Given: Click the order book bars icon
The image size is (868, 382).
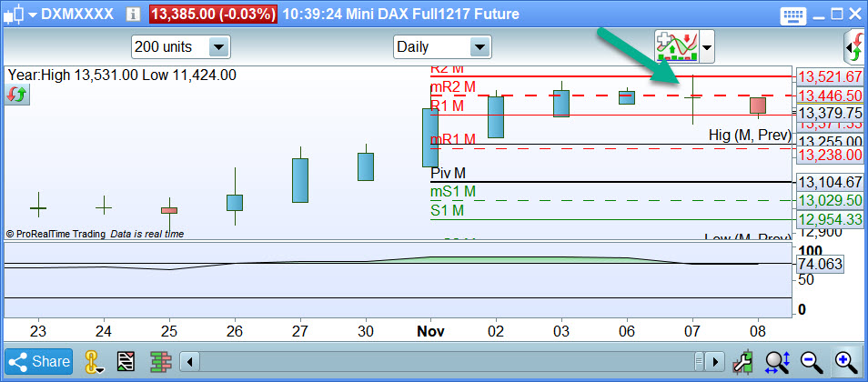Looking at the screenshot, I should pyautogui.click(x=161, y=362).
